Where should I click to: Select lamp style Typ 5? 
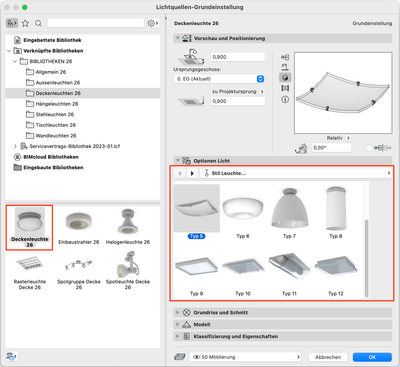coord(196,212)
